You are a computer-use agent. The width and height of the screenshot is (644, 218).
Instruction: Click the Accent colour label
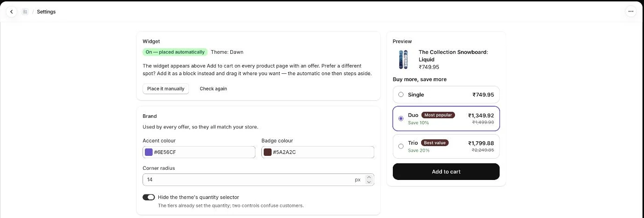pyautogui.click(x=159, y=141)
